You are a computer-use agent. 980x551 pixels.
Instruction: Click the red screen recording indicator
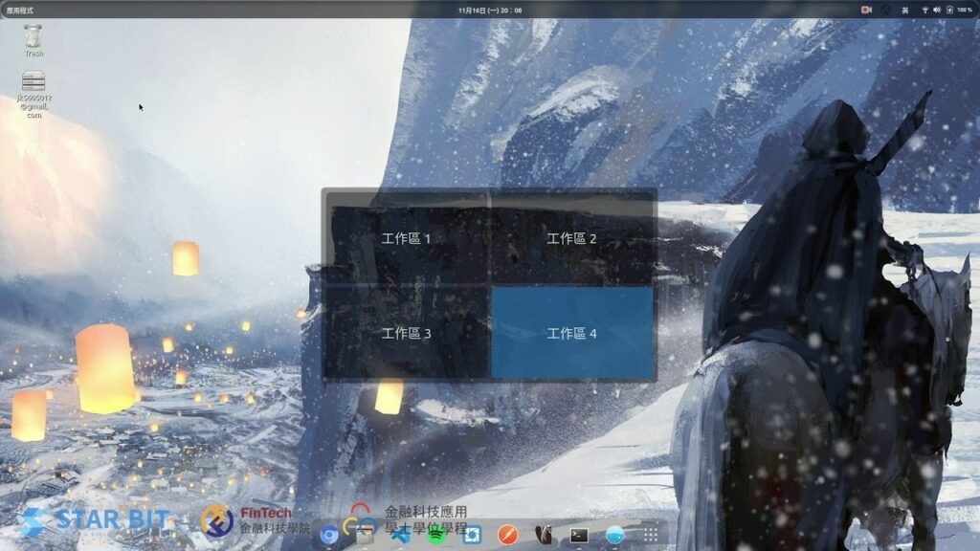click(x=866, y=10)
